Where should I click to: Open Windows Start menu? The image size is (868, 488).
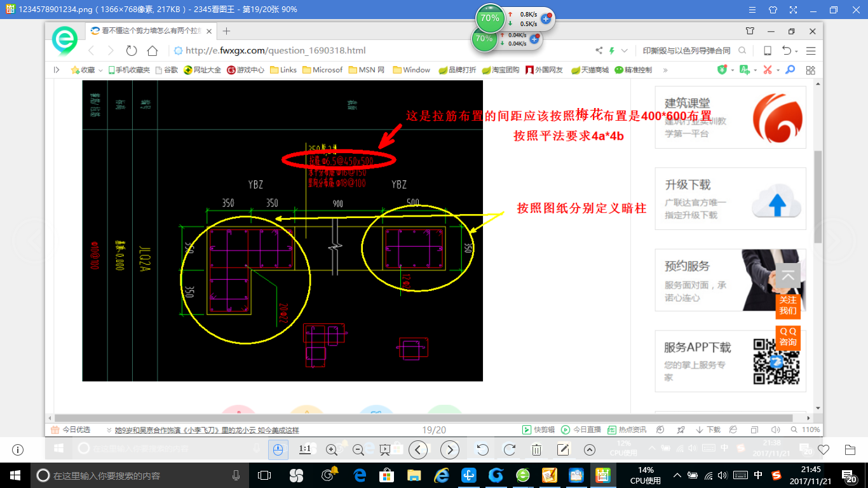click(14, 475)
